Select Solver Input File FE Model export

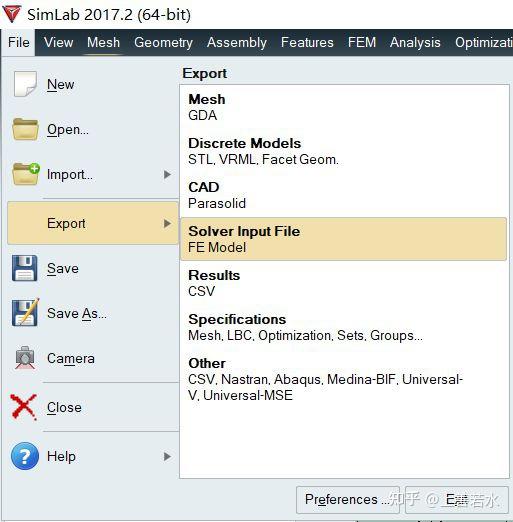[343, 239]
